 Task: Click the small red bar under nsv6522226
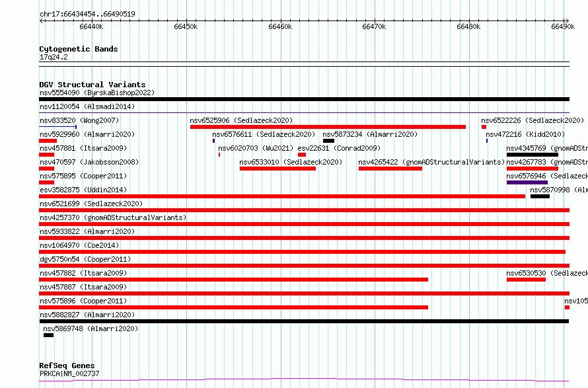coord(484,127)
